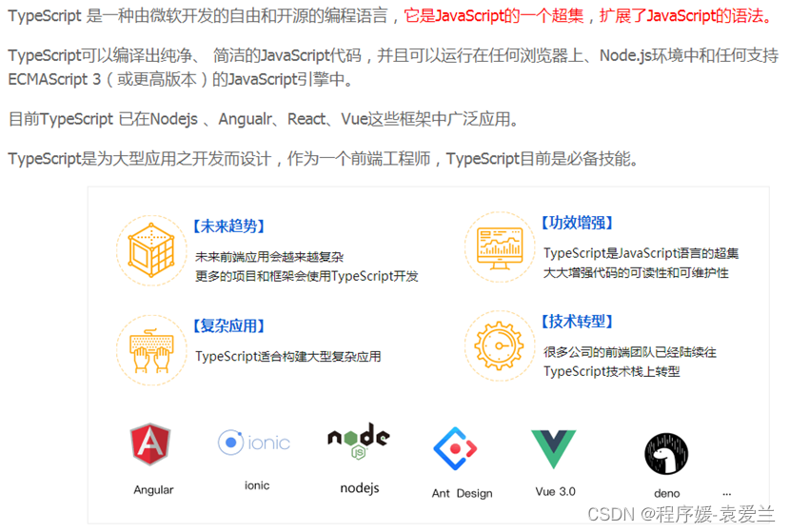Image resolution: width=790 pixels, height=532 pixels.
Task: Click the keyboard hands icon beside 复杂应用
Action: pos(151,350)
